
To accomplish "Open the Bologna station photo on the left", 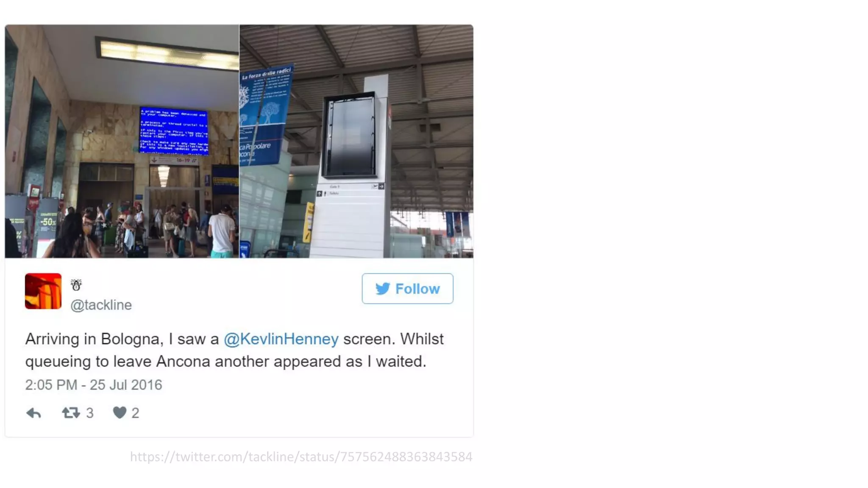I will 122,141.
